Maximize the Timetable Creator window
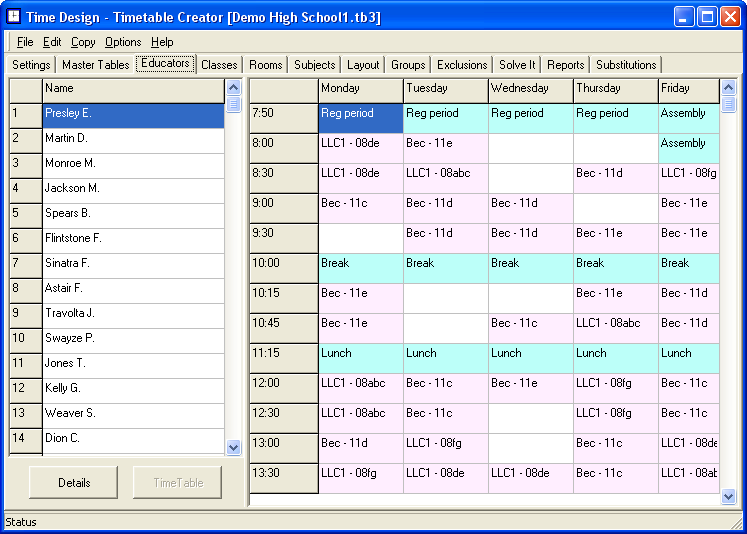Viewport: 747px width, 534px height. pyautogui.click(x=706, y=17)
